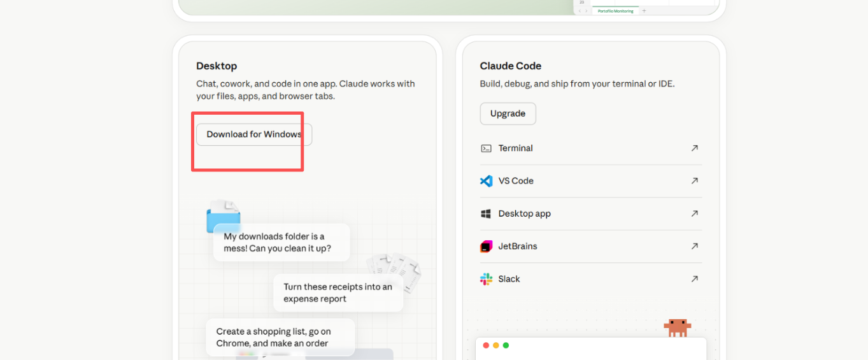Click the VS Code logo icon
The width and height of the screenshot is (868, 360).
coord(486,181)
